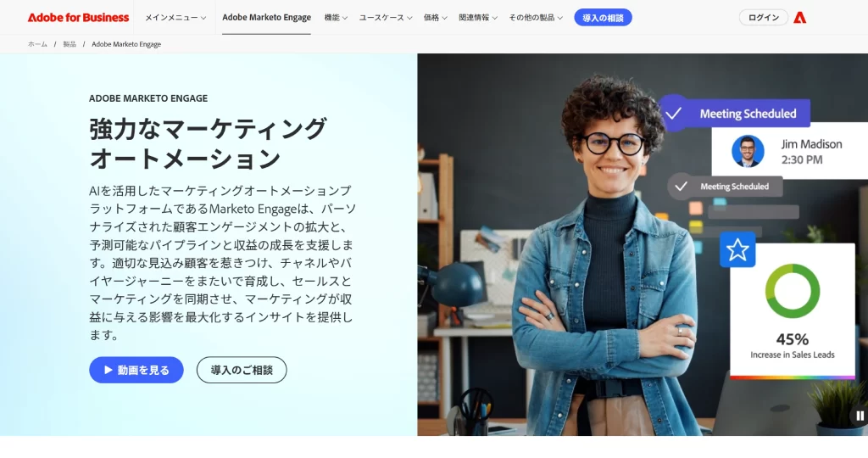Screen dimensions: 868x458
Task: Expand the ユースケース menu
Action: pos(386,18)
